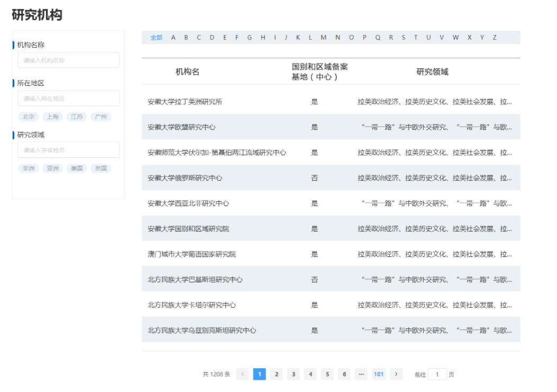Go to page 4
The image size is (557, 392).
coord(310,374)
